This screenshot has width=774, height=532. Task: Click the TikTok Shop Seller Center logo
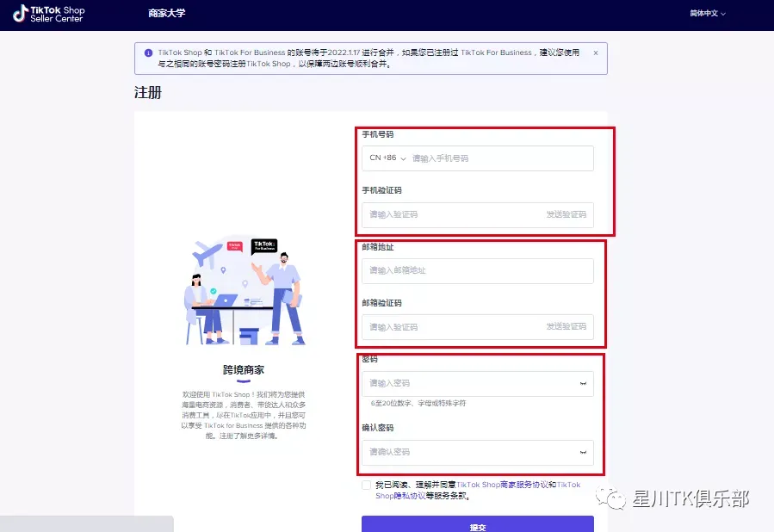coord(48,14)
